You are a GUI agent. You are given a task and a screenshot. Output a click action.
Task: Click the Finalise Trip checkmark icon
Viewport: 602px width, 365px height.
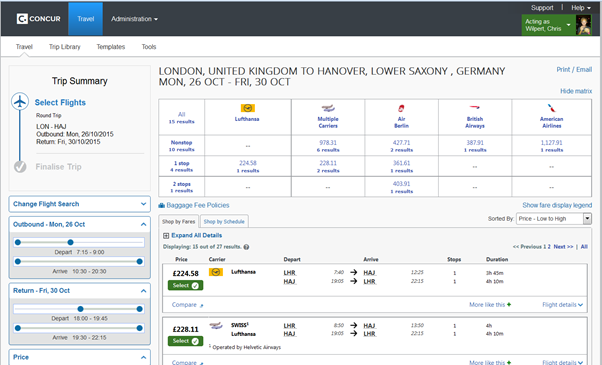(x=20, y=167)
